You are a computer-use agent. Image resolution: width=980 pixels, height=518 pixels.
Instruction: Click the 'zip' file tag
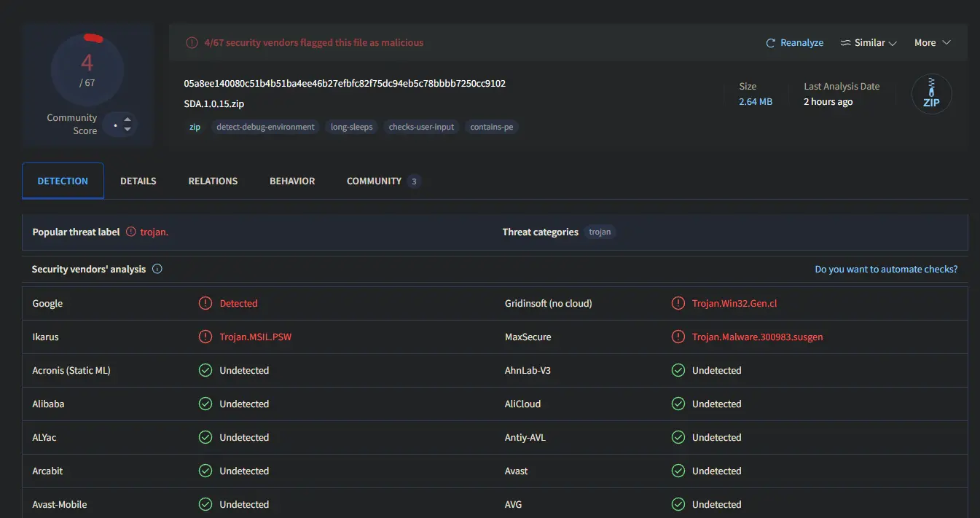coord(195,127)
